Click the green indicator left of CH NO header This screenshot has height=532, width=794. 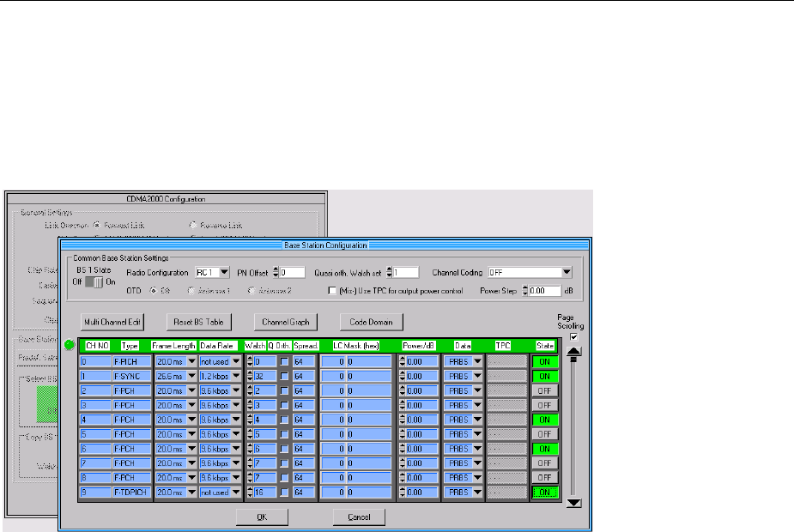click(70, 345)
